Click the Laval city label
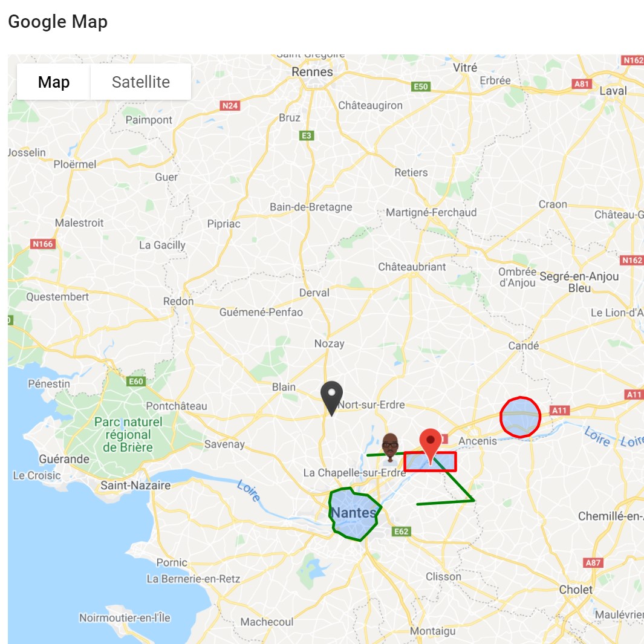The image size is (644, 644). point(613,91)
